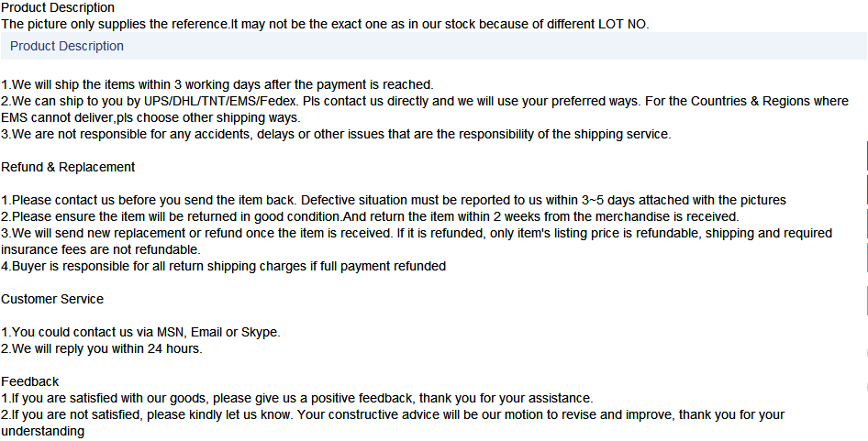868x441 pixels.
Task: Click the Customer Service heading
Action: click(52, 300)
